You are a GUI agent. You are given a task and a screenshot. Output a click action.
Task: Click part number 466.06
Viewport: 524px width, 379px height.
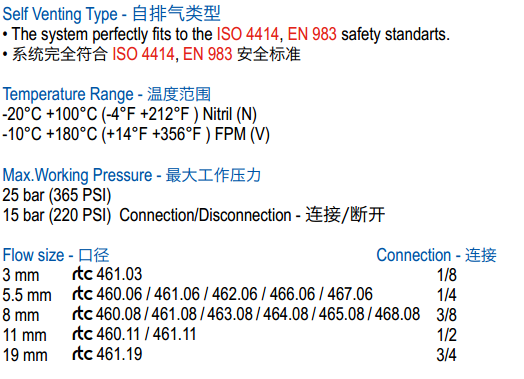tap(292, 294)
